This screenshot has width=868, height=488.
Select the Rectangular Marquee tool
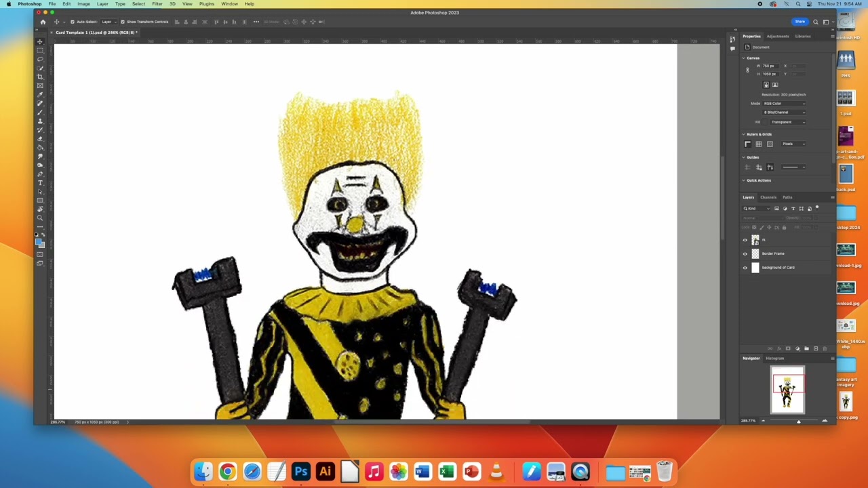coord(40,50)
